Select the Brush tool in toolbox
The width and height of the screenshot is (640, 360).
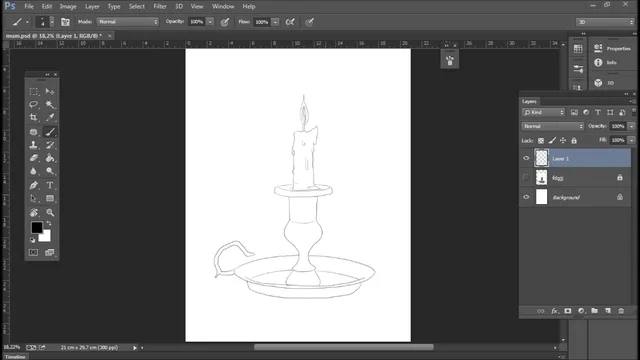coord(50,132)
